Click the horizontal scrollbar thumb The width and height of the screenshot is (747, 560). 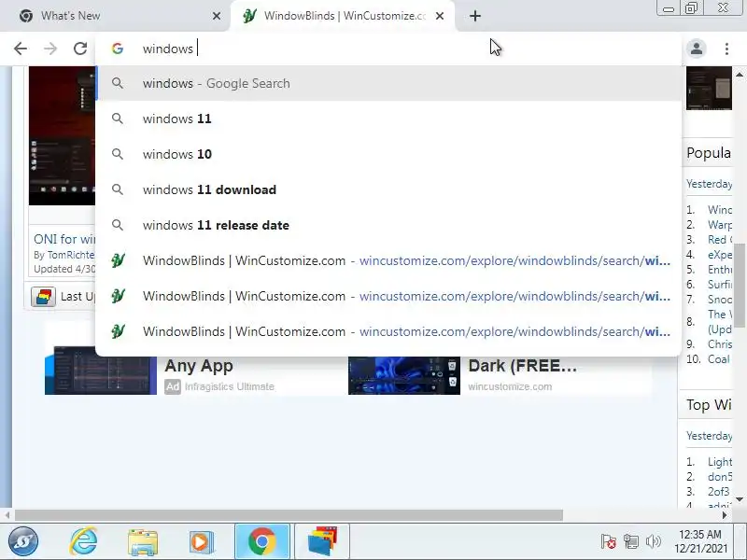pos(289,515)
